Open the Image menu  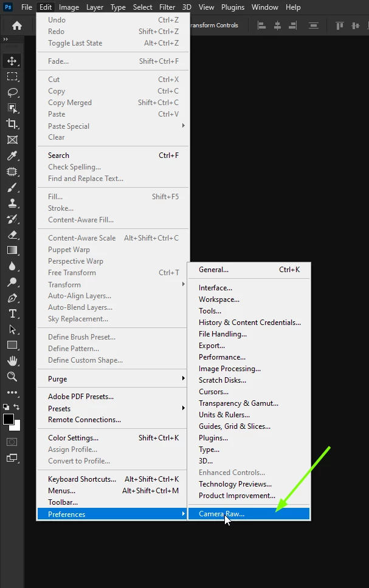pyautogui.click(x=69, y=7)
